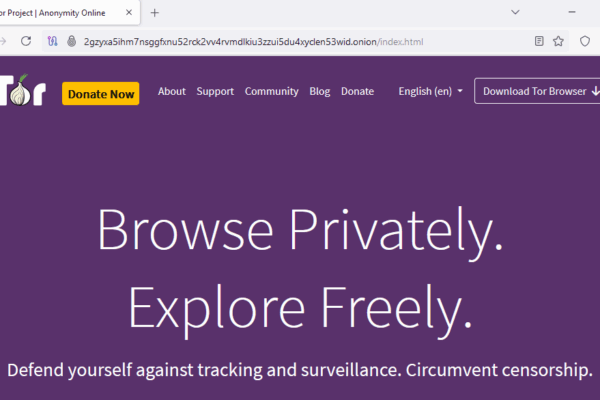Open the list all tabs chevron
This screenshot has height=400, width=600.
(515, 12)
